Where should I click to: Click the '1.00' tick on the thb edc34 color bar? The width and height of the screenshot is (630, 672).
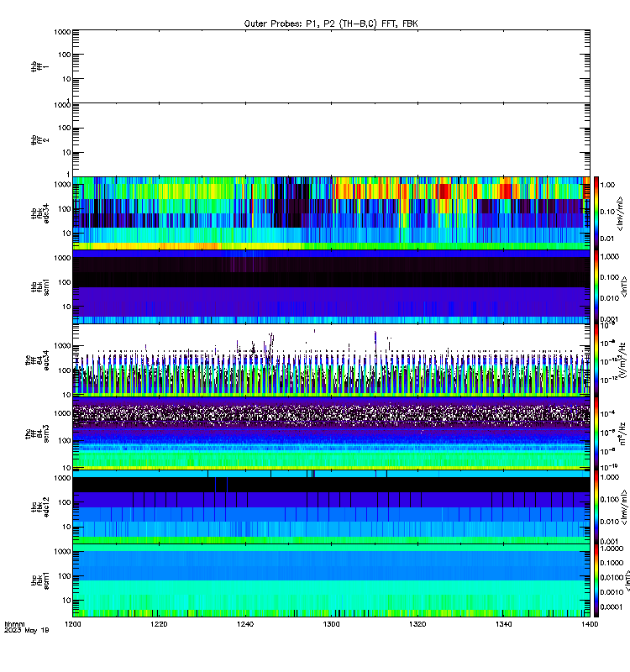(607, 185)
